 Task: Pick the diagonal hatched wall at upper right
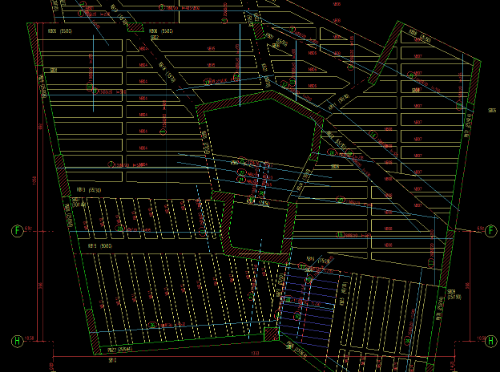click(x=386, y=53)
